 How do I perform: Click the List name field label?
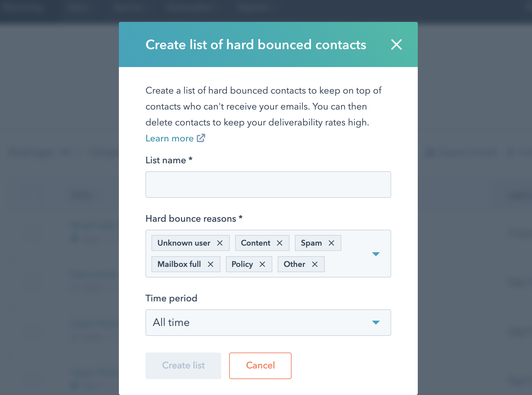click(166, 160)
